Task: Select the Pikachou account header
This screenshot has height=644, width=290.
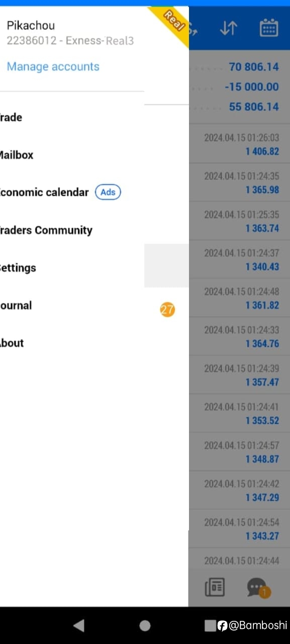Action: (70, 33)
